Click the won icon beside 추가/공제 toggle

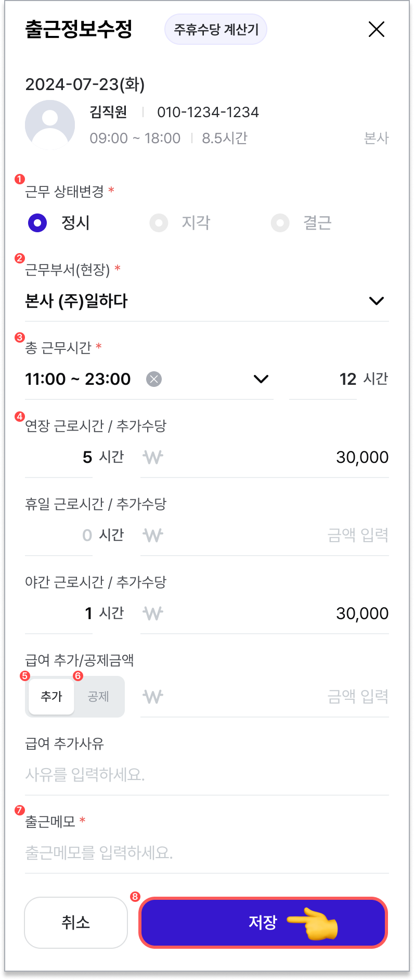pos(153,697)
